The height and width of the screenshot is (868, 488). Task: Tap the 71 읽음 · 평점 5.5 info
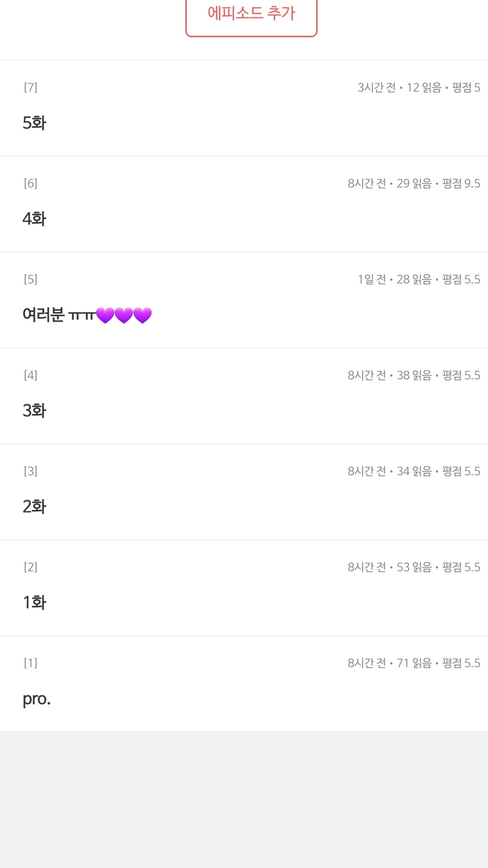[438, 663]
